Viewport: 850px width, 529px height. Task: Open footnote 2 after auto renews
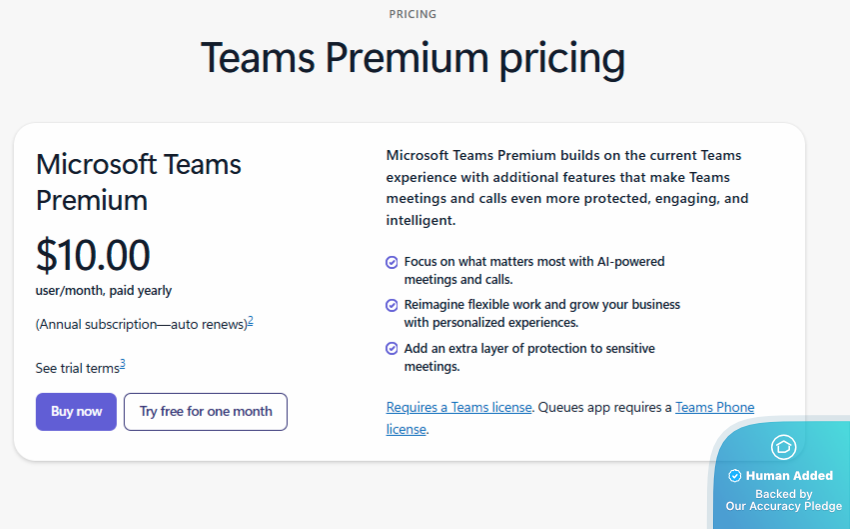[250, 321]
